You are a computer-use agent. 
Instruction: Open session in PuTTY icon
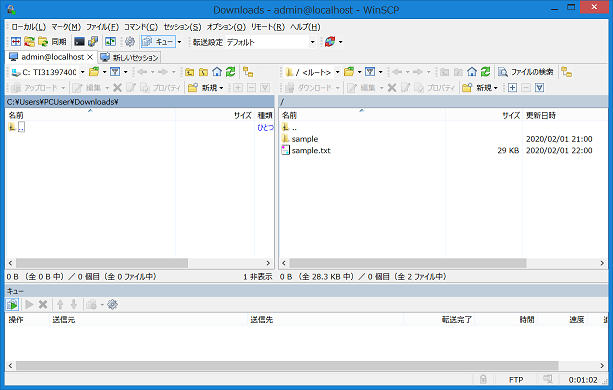(93, 41)
